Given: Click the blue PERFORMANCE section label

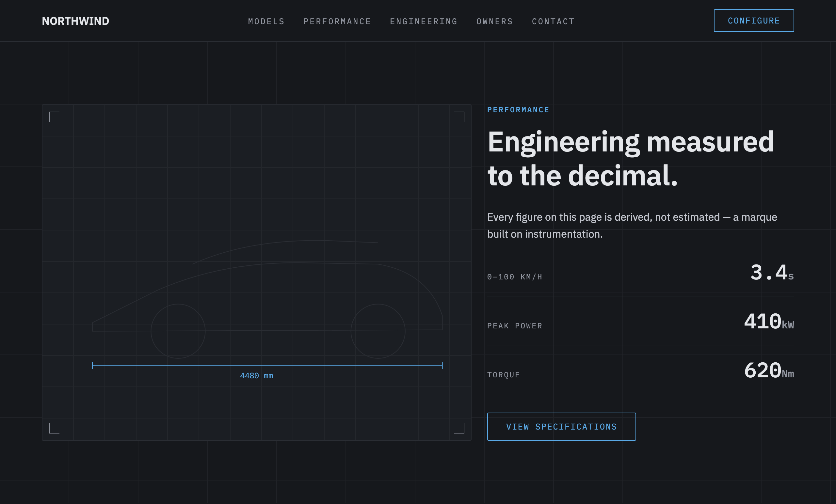Looking at the screenshot, I should click(x=518, y=110).
